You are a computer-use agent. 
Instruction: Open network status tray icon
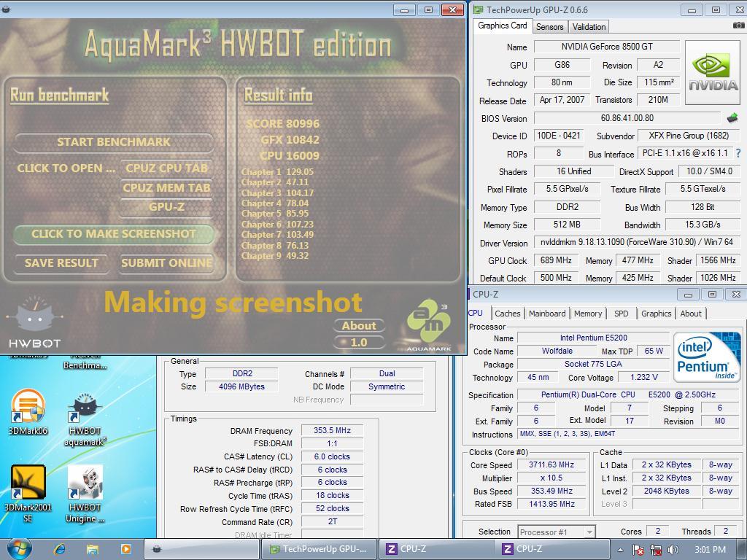tap(656, 550)
